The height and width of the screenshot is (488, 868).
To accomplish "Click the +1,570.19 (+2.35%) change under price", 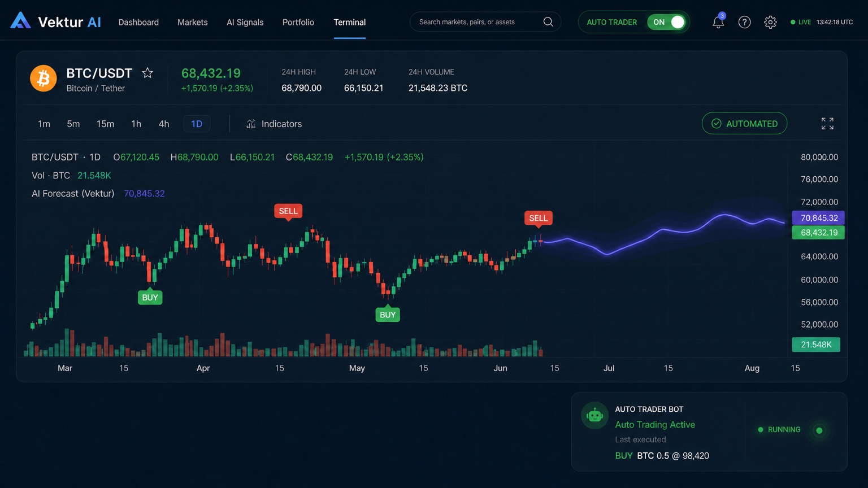I will coord(217,88).
